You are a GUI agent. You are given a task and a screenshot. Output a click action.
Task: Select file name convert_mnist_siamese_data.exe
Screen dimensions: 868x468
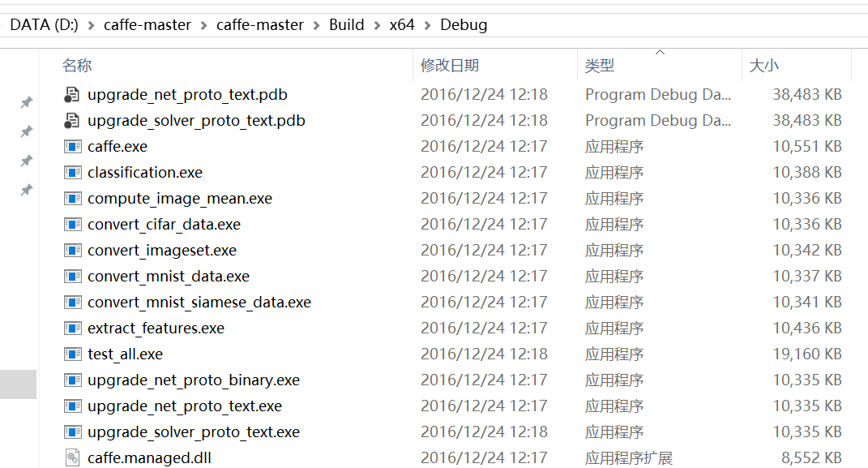[x=199, y=303]
